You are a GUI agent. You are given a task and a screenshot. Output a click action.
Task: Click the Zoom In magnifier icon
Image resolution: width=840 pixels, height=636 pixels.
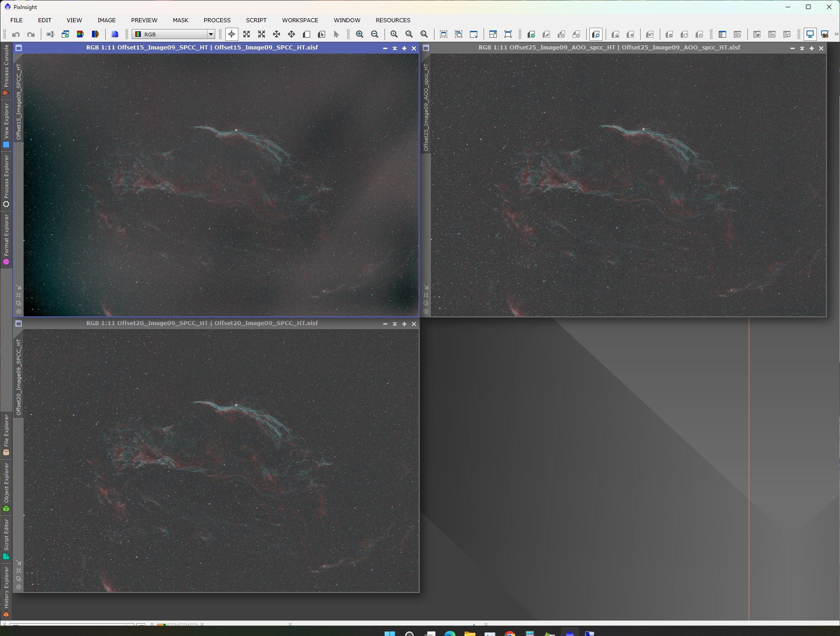coord(360,35)
